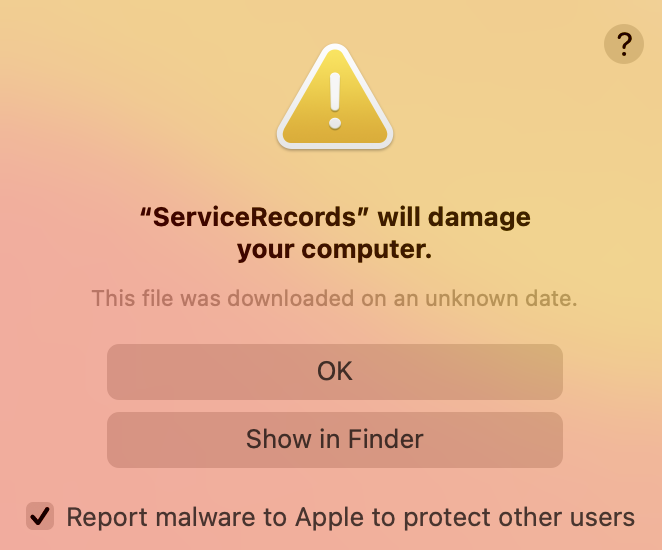Uncheck Report malware to Apple checkbox

pyautogui.click(x=40, y=517)
